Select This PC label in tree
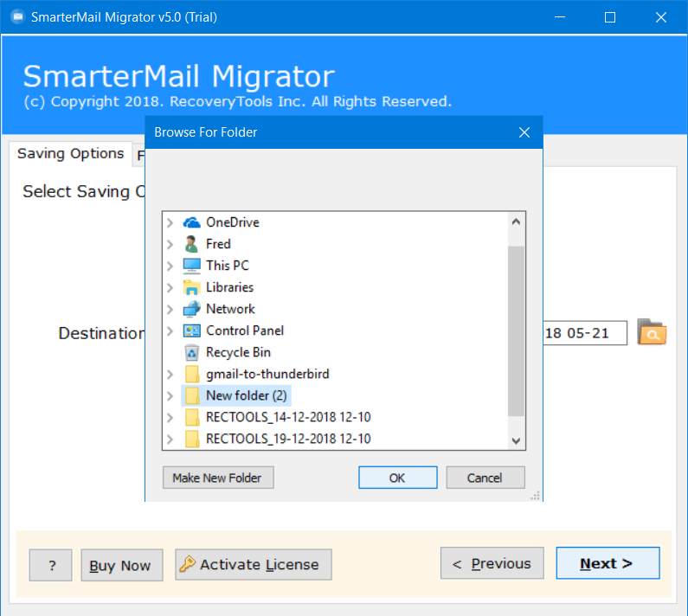688x616 pixels. point(228,266)
